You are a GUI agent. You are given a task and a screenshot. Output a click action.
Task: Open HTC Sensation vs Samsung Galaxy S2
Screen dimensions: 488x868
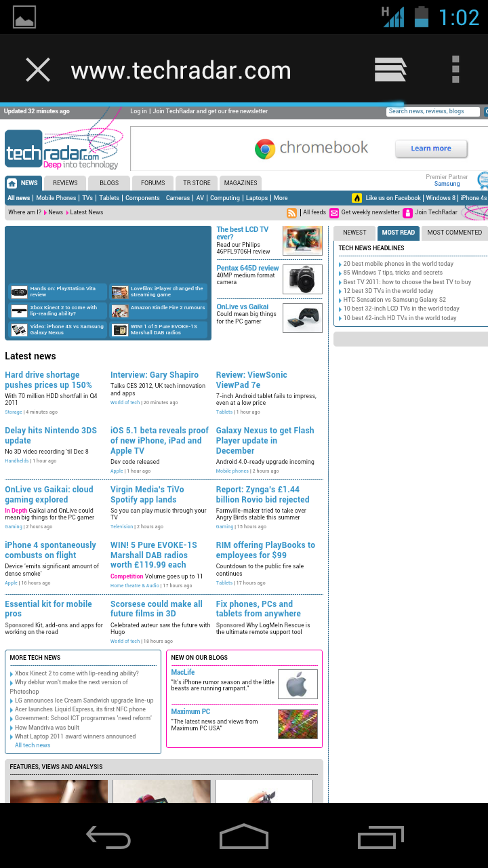coord(394,300)
